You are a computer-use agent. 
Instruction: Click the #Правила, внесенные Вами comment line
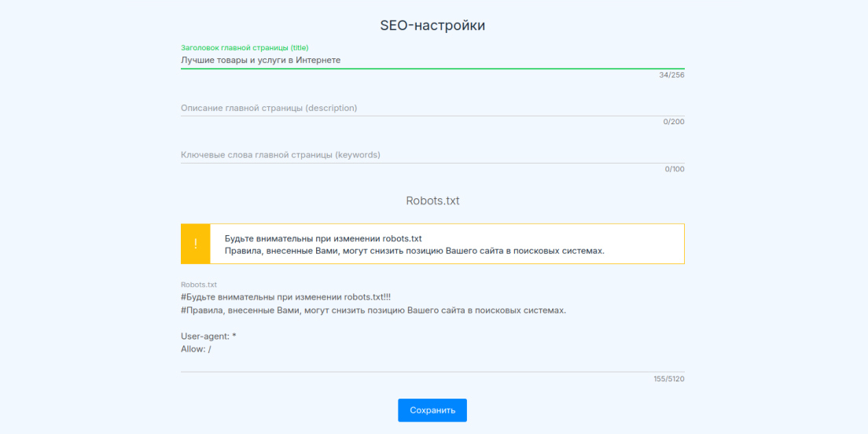(x=373, y=310)
